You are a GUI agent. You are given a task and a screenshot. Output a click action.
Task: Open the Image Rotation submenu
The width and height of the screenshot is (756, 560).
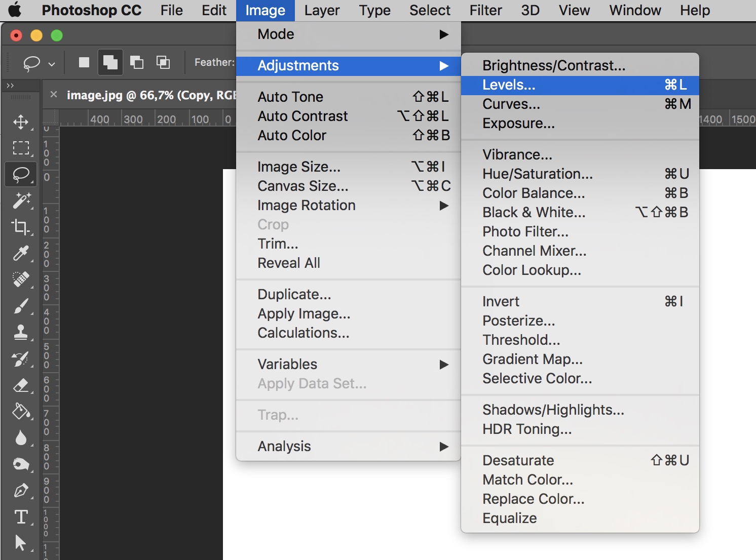[349, 206]
